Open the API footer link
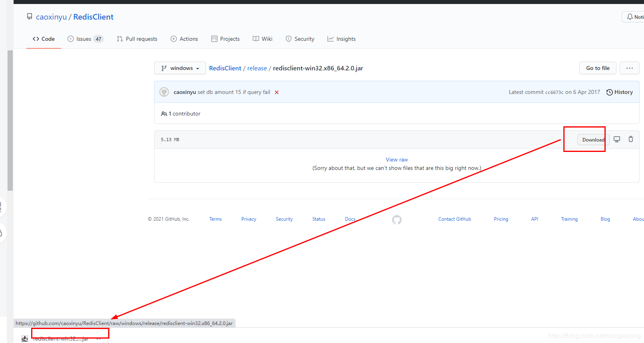This screenshot has height=343, width=644. tap(535, 219)
